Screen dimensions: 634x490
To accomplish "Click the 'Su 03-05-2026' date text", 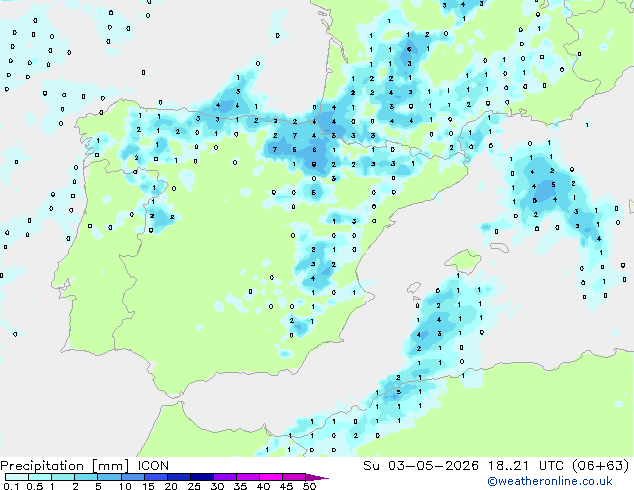I will (421, 466).
